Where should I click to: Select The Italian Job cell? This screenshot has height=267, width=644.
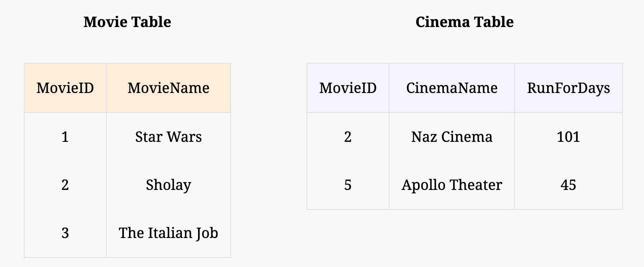coord(168,233)
